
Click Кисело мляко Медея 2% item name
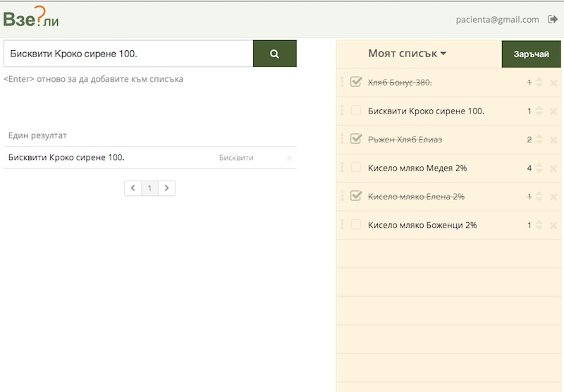[x=417, y=168]
